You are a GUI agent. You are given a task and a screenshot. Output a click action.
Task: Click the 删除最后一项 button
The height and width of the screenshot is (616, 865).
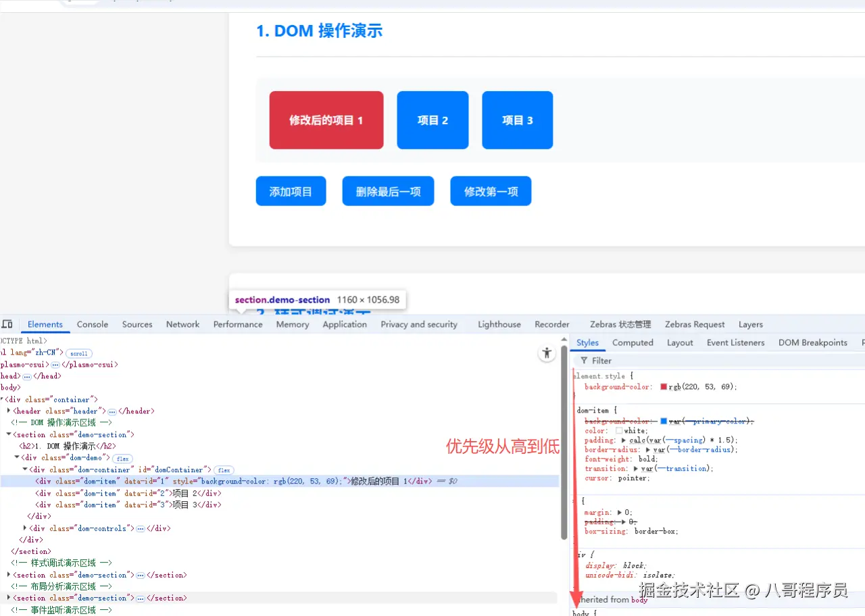pyautogui.click(x=388, y=191)
